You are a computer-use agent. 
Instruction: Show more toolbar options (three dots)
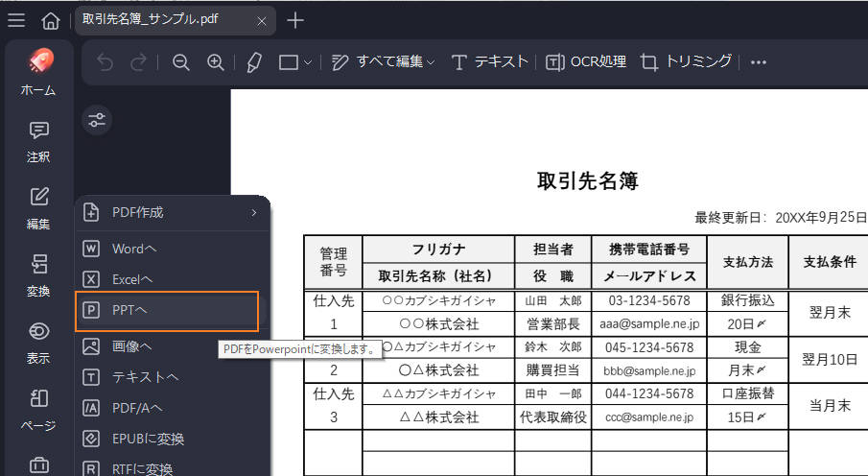coord(759,62)
